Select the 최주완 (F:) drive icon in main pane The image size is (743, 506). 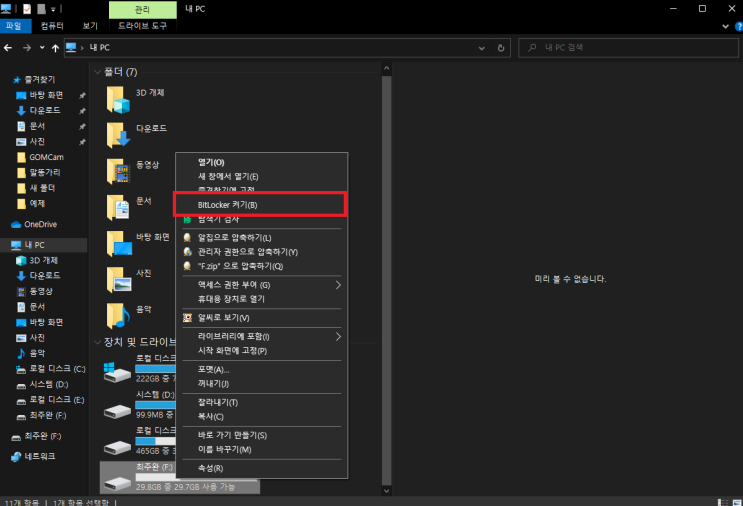[x=117, y=483]
